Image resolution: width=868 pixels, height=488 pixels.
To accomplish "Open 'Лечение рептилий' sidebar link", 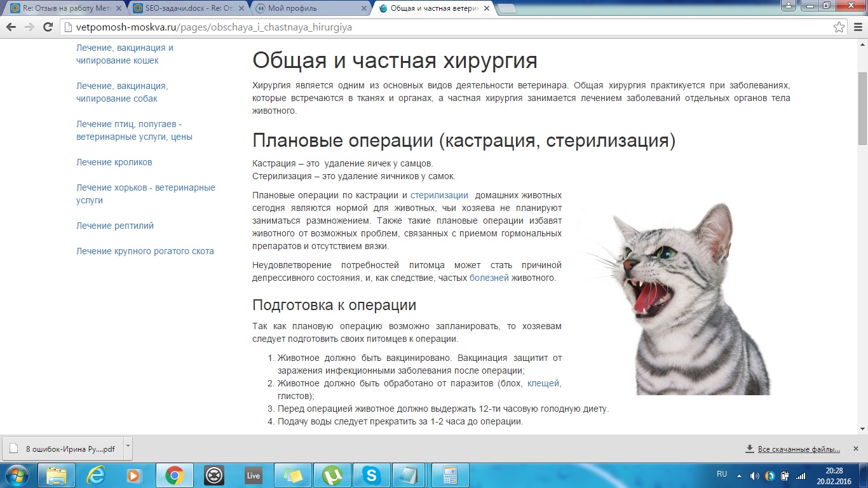I will pyautogui.click(x=115, y=226).
